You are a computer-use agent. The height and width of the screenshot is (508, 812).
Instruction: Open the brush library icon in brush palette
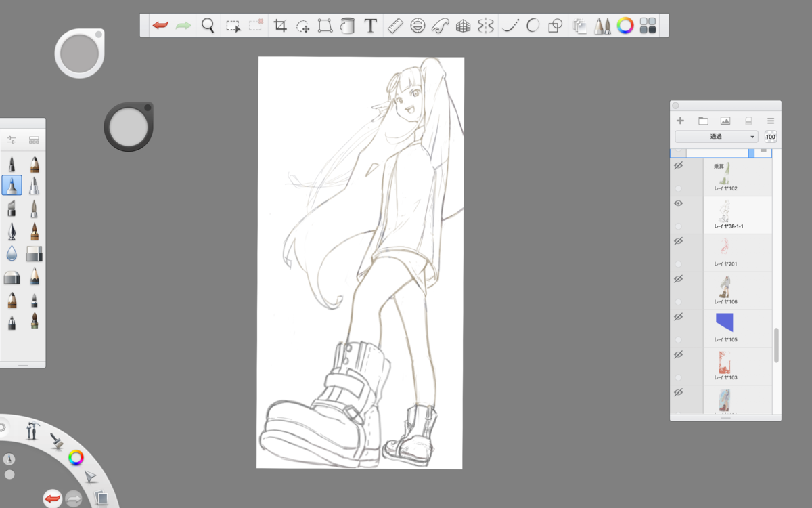point(35,140)
